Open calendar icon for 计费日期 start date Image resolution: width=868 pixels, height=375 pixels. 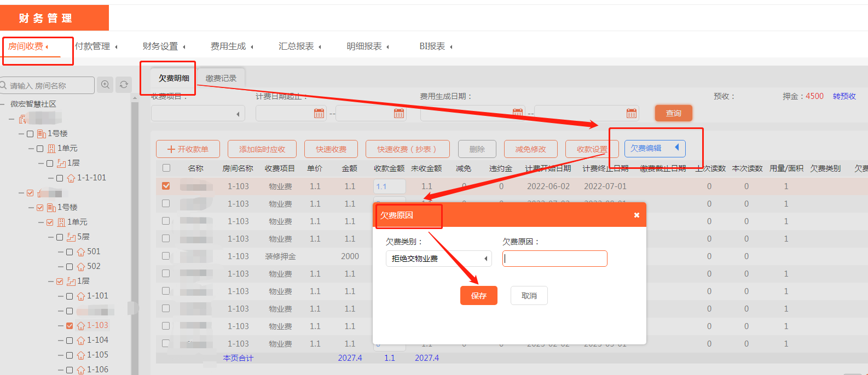[319, 113]
